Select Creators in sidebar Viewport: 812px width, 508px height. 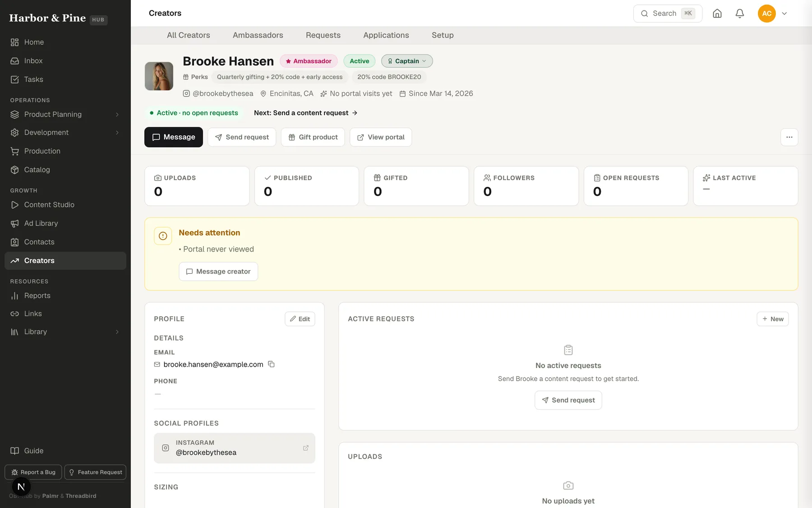click(65, 261)
